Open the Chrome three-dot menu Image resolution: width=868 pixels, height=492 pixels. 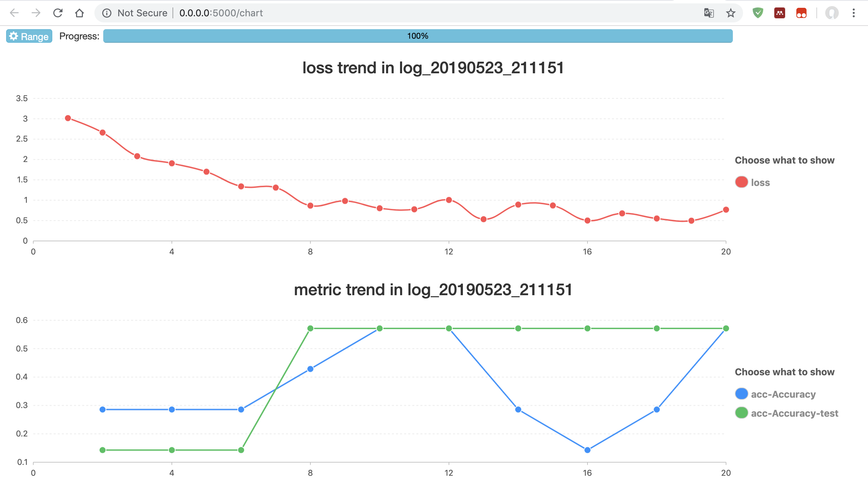(x=853, y=13)
